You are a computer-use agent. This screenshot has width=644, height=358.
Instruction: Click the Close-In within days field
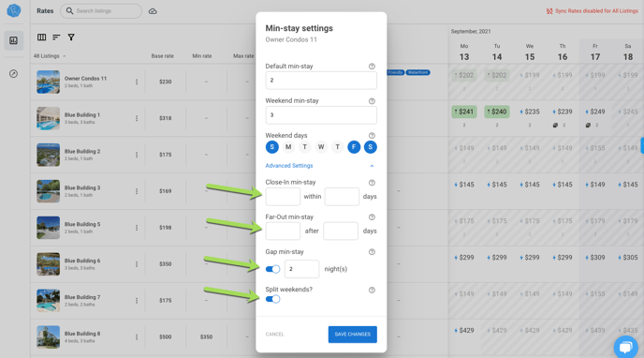343,197
